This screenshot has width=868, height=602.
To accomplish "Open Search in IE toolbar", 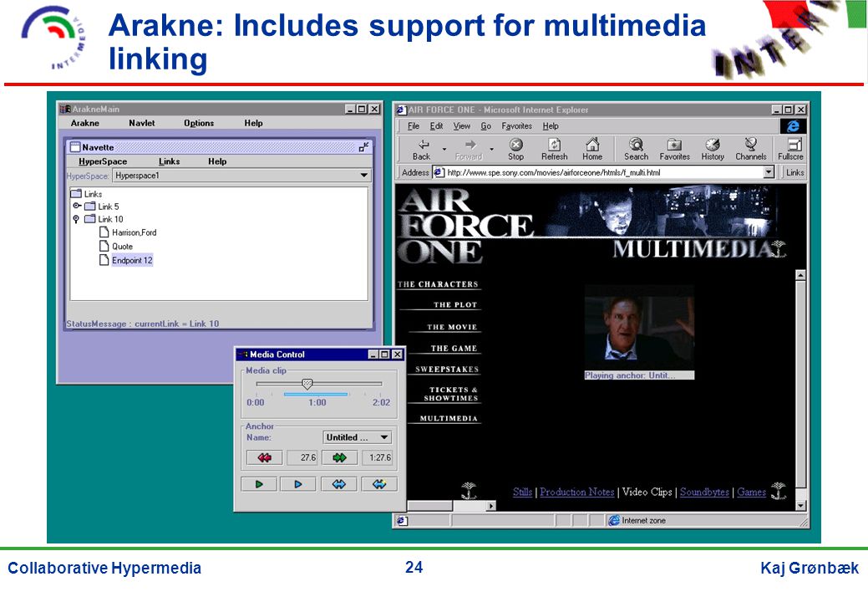I will (636, 150).
